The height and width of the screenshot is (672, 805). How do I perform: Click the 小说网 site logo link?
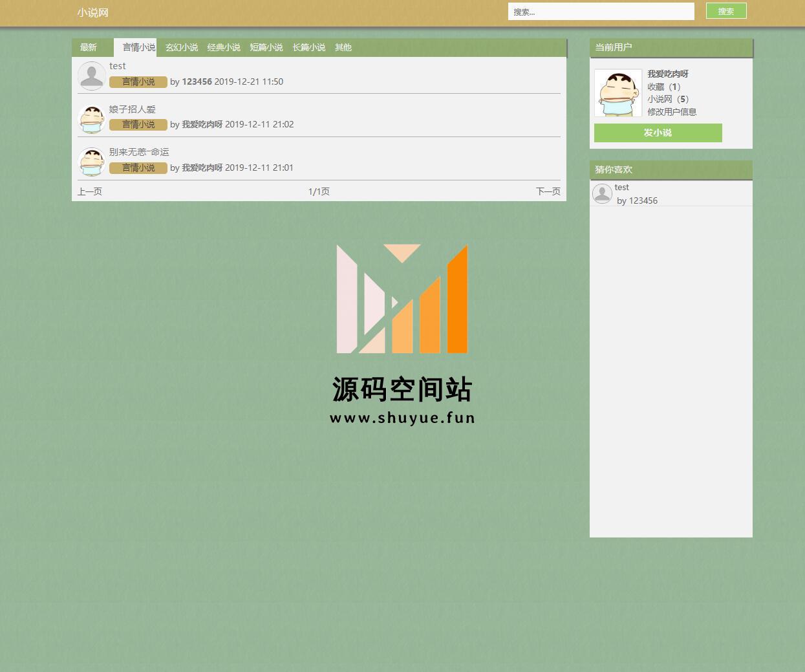[92, 13]
